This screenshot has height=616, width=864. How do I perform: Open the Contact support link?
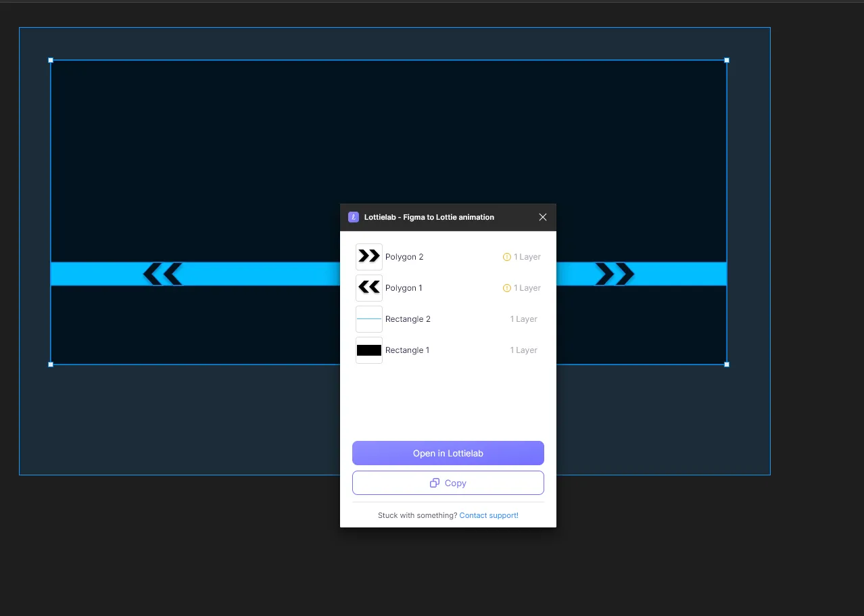tap(489, 515)
